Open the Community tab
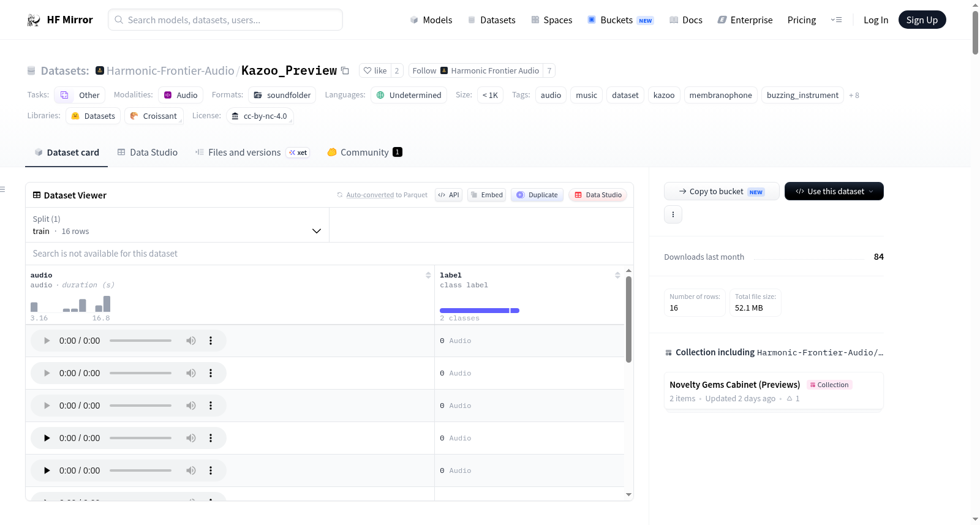Screen dimensions: 980x525 (x=364, y=153)
